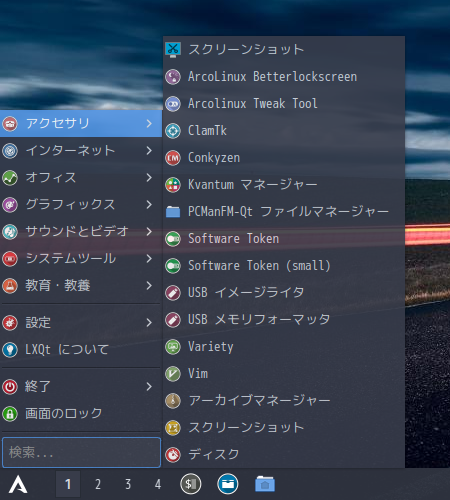
Task: Open the システムツール category
Action: (81, 259)
